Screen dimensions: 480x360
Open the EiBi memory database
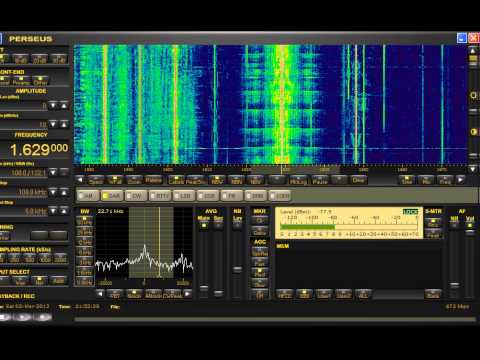click(304, 294)
